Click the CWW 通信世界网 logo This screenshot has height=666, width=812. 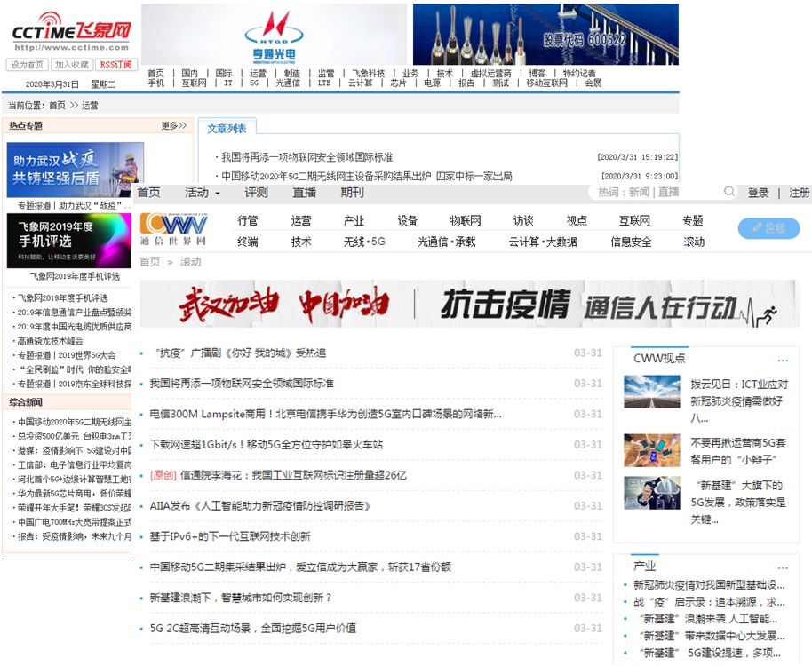(174, 229)
